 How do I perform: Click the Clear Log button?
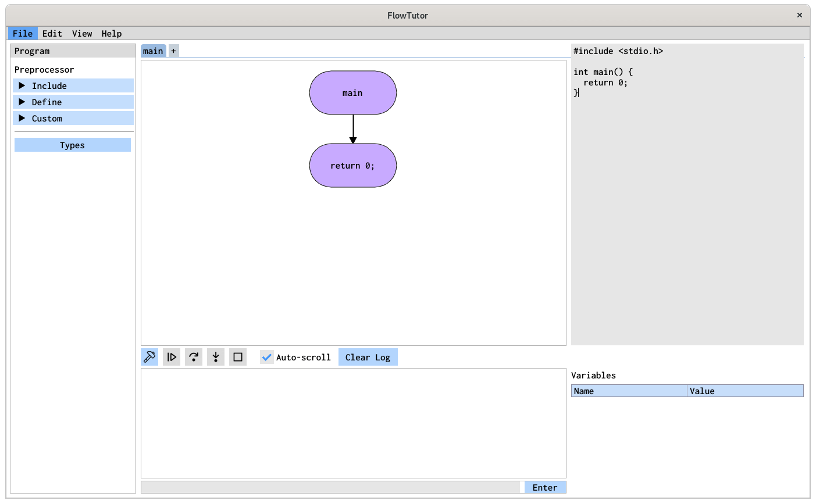(x=368, y=357)
